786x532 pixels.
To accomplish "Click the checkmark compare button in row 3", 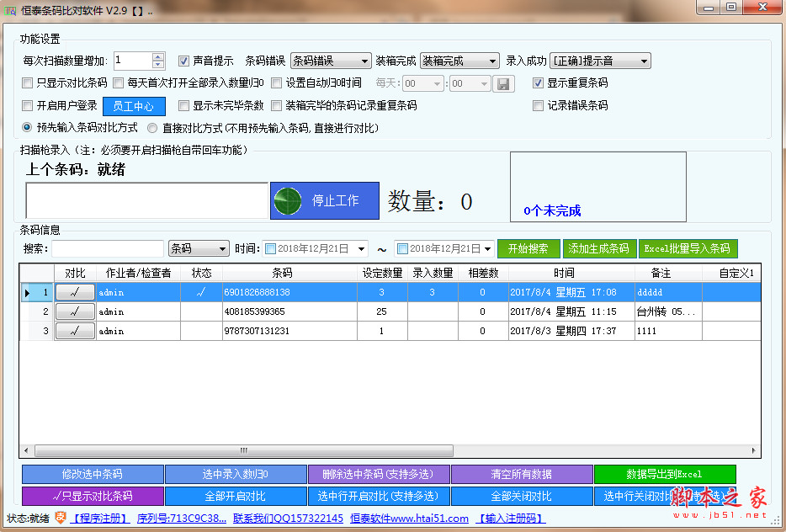I will pyautogui.click(x=75, y=331).
